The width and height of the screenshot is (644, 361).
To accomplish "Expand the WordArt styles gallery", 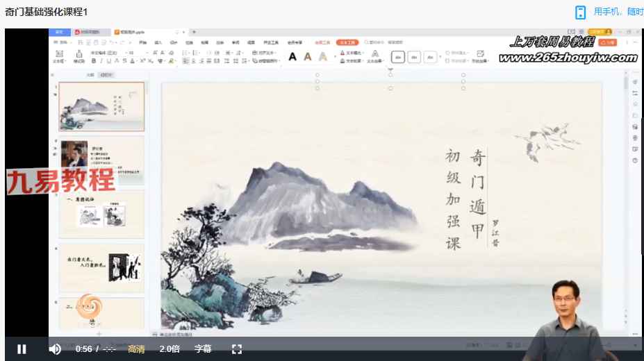I will tap(335, 57).
